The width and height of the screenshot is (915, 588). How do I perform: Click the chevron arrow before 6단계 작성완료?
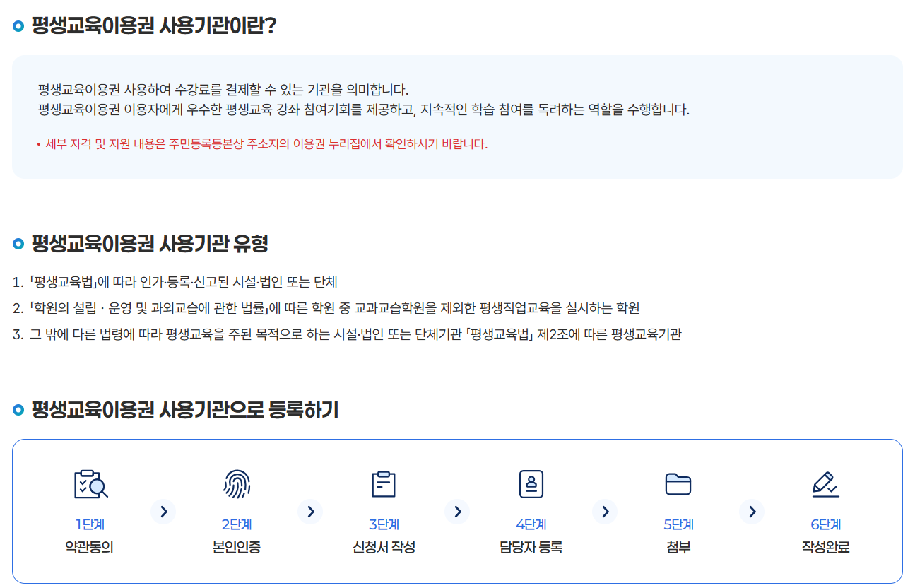tap(752, 512)
